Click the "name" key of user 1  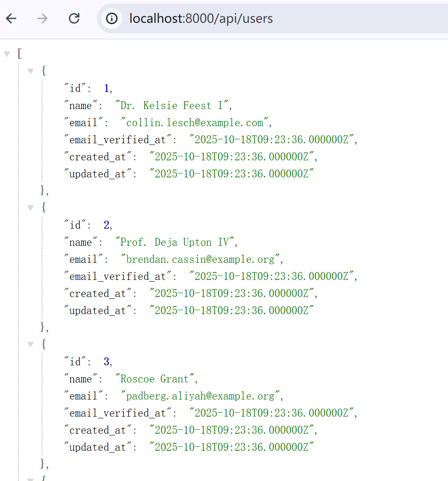pyautogui.click(x=81, y=106)
